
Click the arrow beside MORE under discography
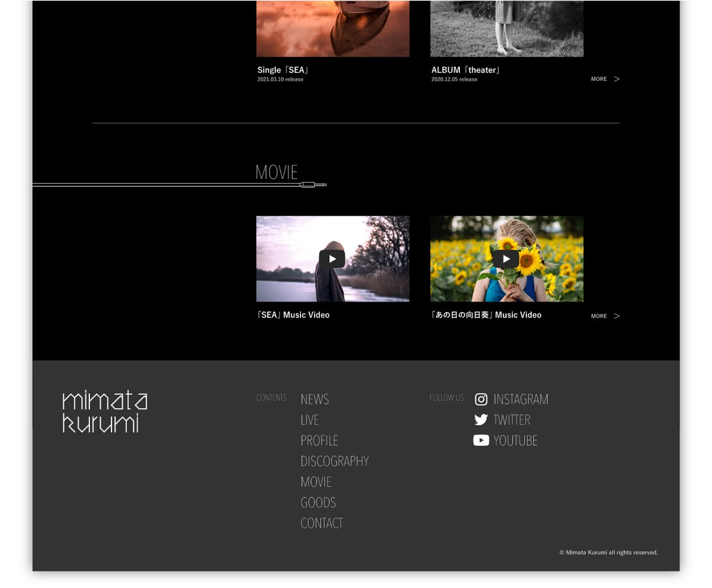coord(616,79)
